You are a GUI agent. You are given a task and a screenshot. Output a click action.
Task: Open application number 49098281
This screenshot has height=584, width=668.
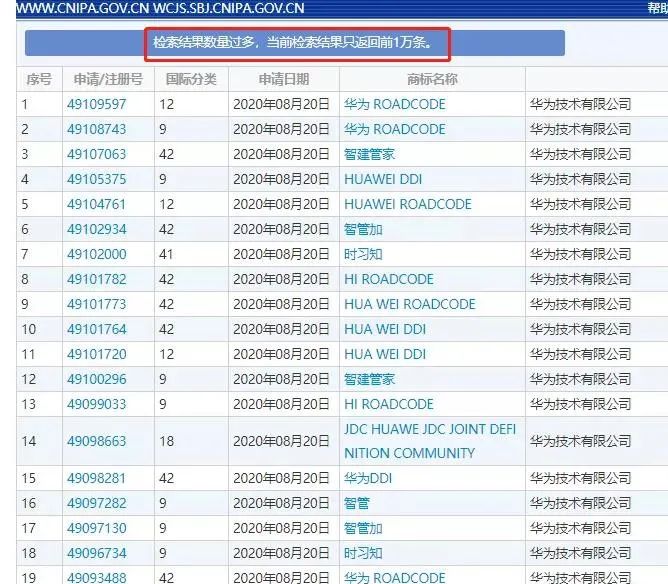[x=97, y=478]
